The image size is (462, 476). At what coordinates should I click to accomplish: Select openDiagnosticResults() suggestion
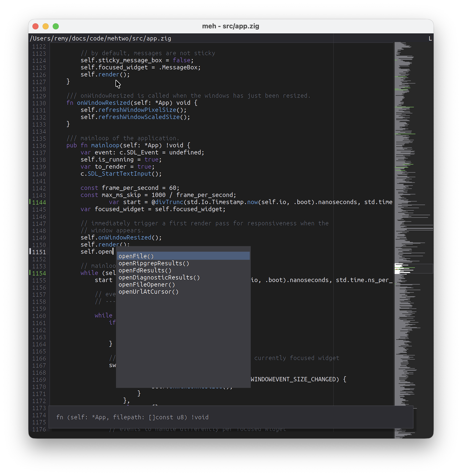point(159,277)
